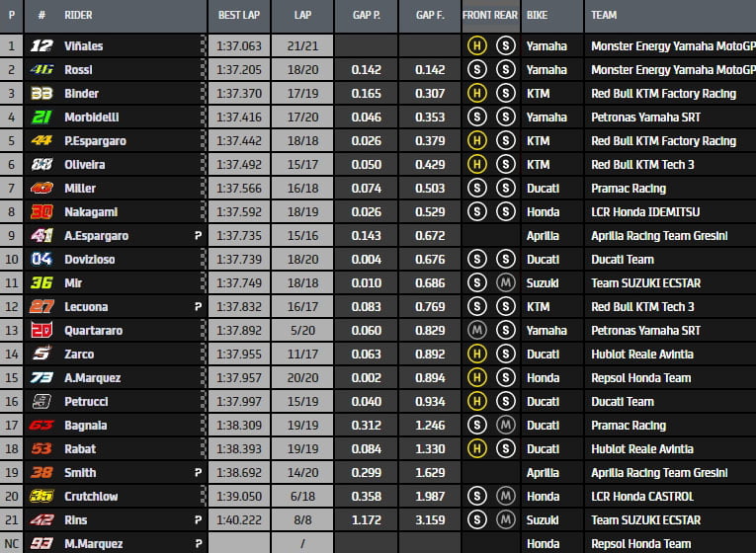
Task: Click Rabat's hard front tyre icon
Action: (475, 449)
